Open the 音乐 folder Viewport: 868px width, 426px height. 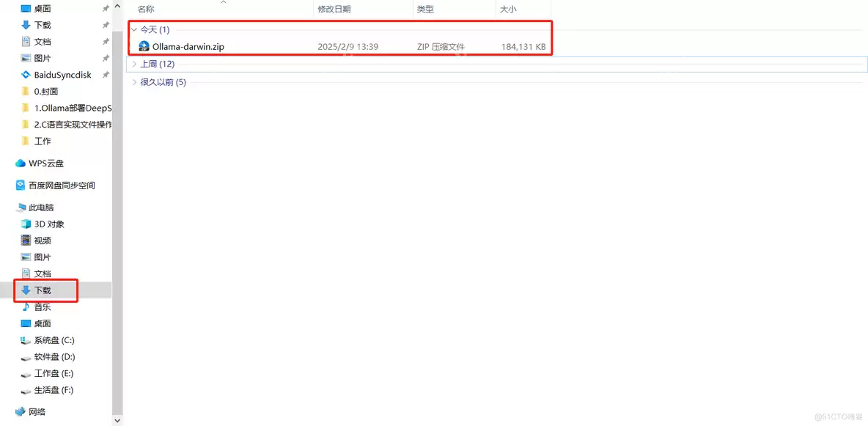[x=41, y=306]
